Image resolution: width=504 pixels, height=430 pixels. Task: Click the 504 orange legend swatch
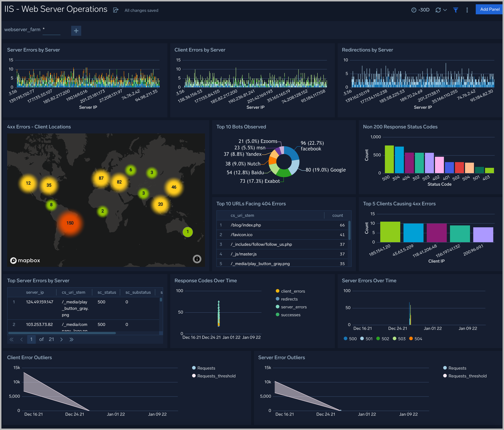coord(411,339)
